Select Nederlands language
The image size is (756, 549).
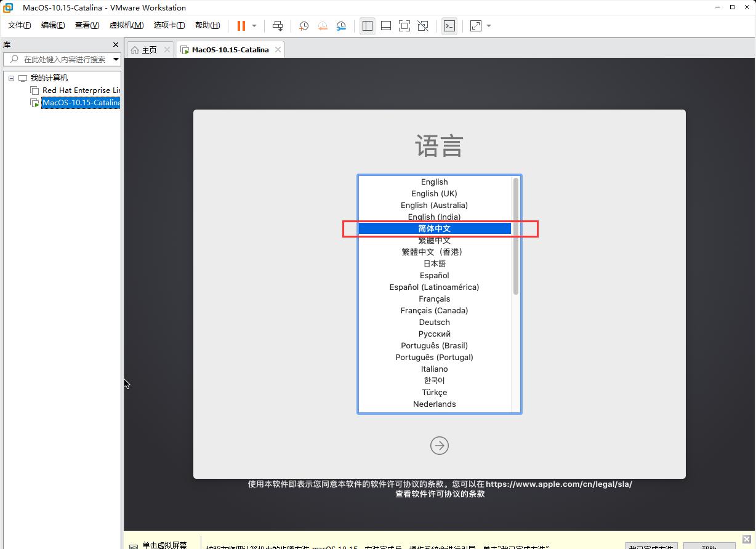click(x=435, y=404)
